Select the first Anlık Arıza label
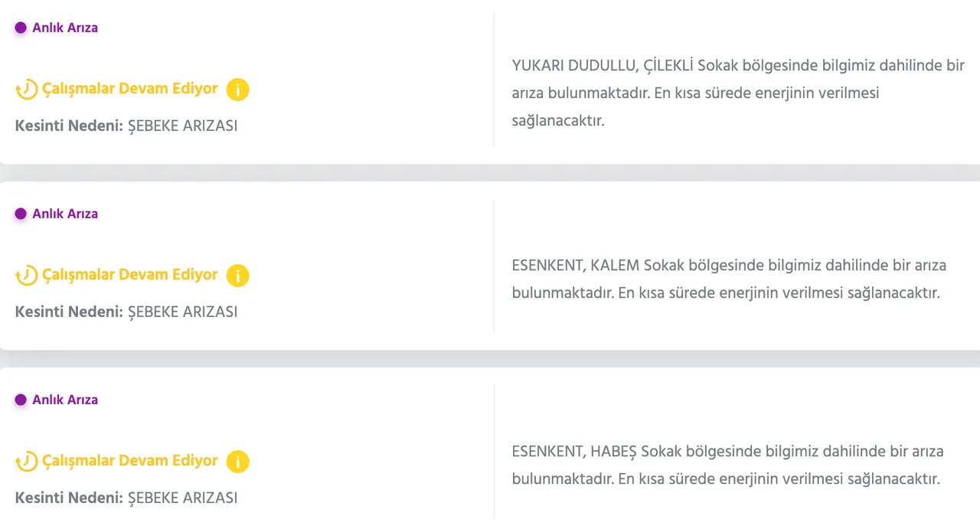Viewport: 980px width, 526px height. [x=64, y=28]
